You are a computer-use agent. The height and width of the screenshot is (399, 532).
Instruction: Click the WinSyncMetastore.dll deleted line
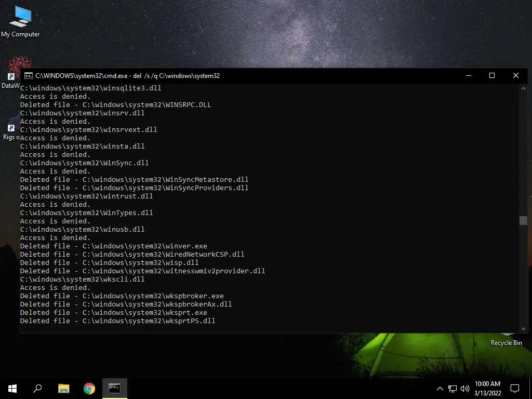pyautogui.click(x=135, y=179)
